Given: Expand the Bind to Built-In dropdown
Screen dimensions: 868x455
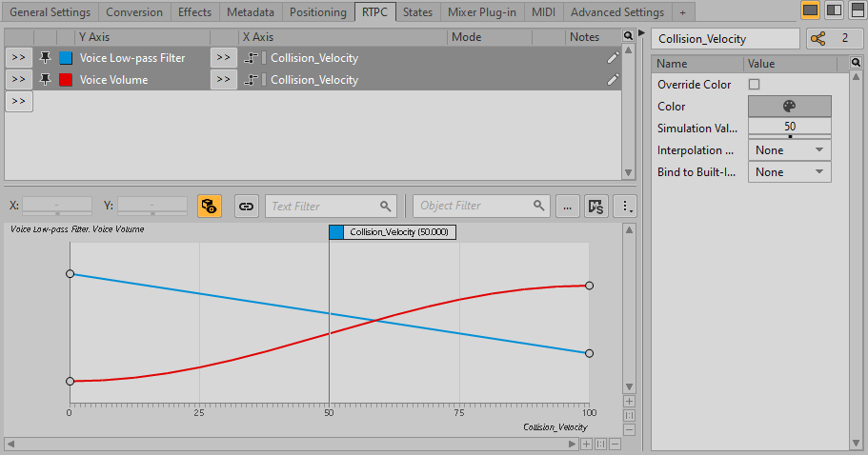Looking at the screenshot, I should tap(789, 172).
